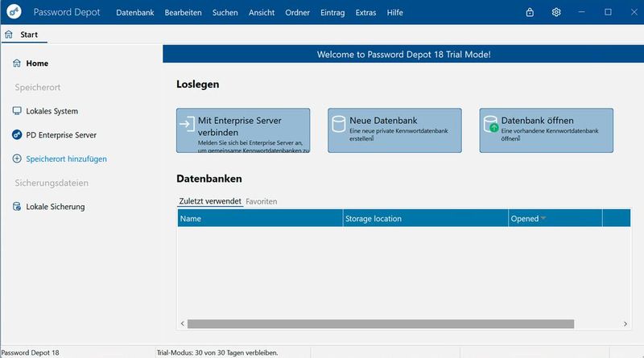Viewport: 644px width, 358px height.
Task: Click the monitor icon beside Lokales System
Action: [x=17, y=111]
